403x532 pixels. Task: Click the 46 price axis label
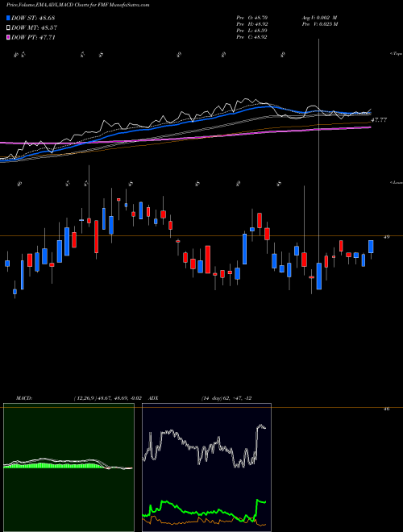tap(386, 409)
